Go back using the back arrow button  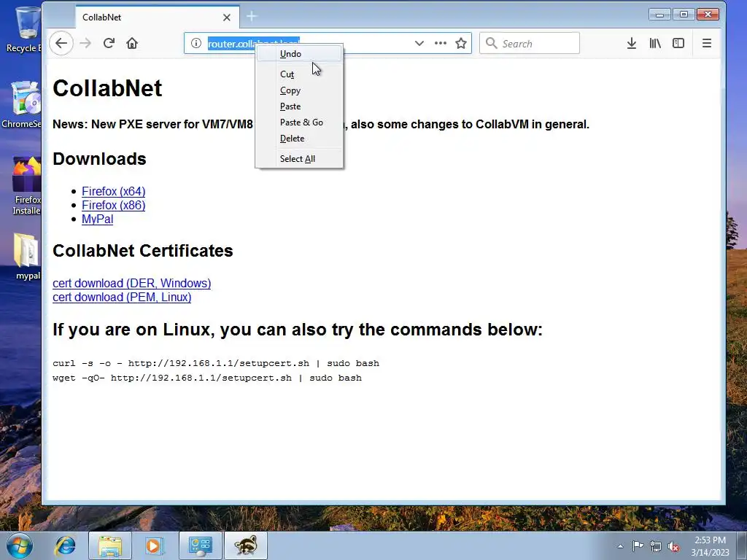coord(61,43)
